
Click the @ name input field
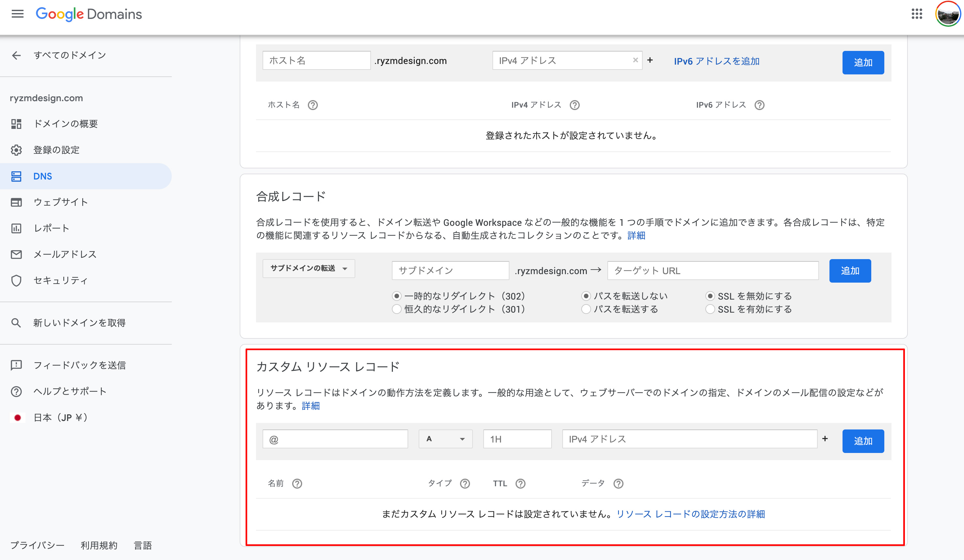335,439
